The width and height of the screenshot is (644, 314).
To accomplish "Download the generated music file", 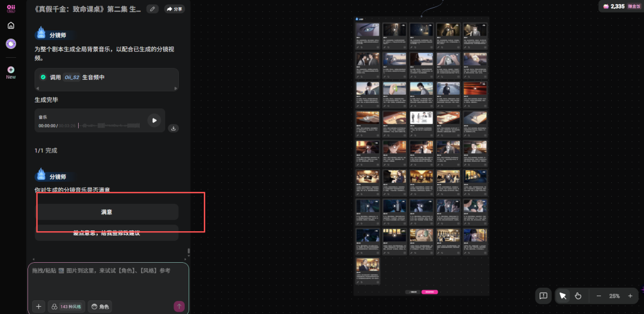I will 174,128.
